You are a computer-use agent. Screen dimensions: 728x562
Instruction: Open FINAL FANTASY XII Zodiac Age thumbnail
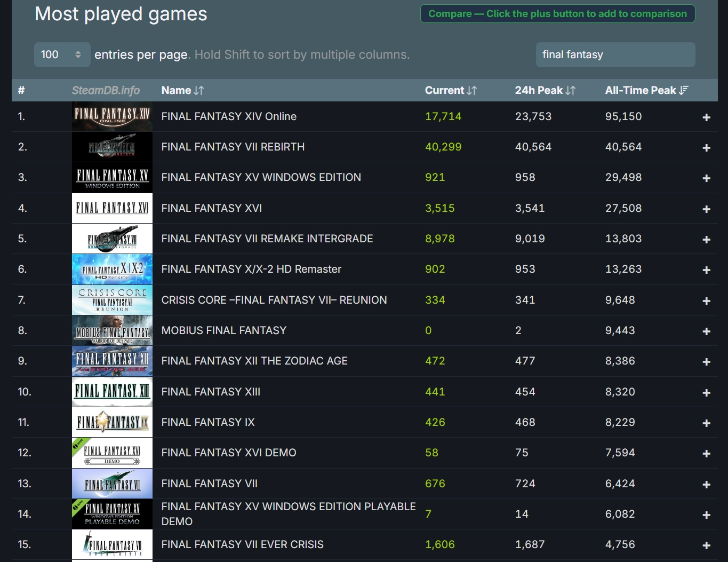click(x=112, y=361)
